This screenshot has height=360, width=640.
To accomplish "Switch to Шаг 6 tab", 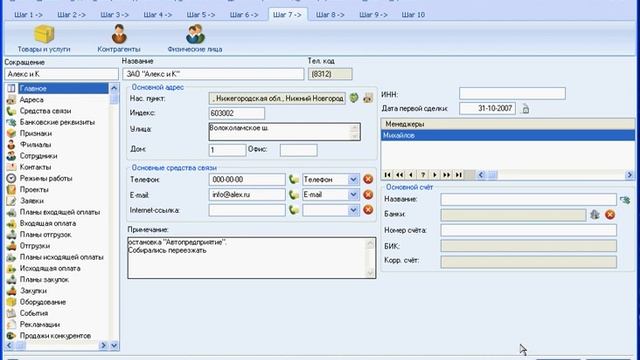I will point(244,15).
